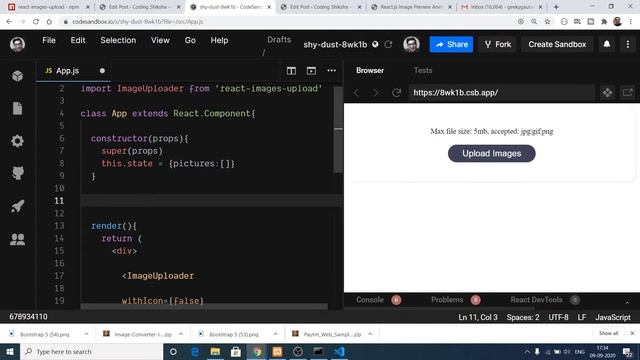Open the Sandbox Info cube icon
The image size is (640, 360).
coord(17,76)
